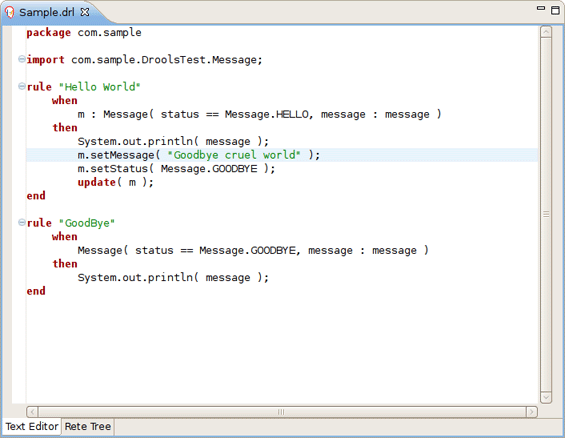The image size is (565, 438).
Task: Click the "Goodbye cruel world" string literal
Action: tap(234, 155)
